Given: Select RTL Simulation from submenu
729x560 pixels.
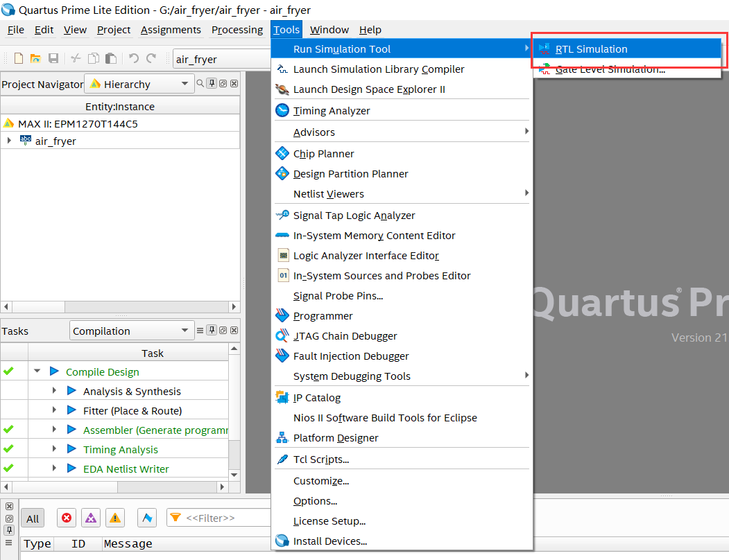Looking at the screenshot, I should (x=627, y=49).
